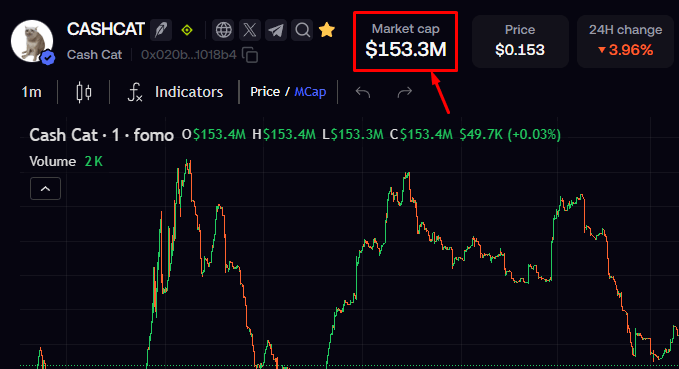Click the undo arrow in toolbar
Screen dimensions: 679x369
(x=363, y=92)
